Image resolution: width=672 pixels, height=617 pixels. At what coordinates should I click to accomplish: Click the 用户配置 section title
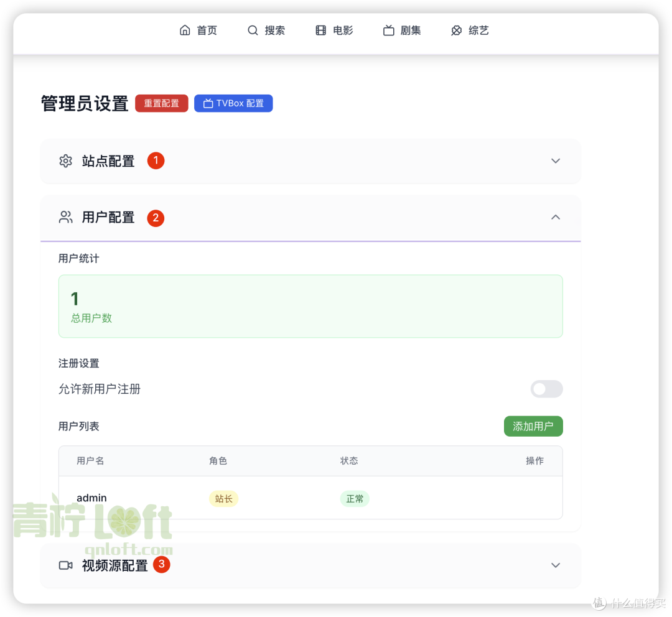point(108,217)
